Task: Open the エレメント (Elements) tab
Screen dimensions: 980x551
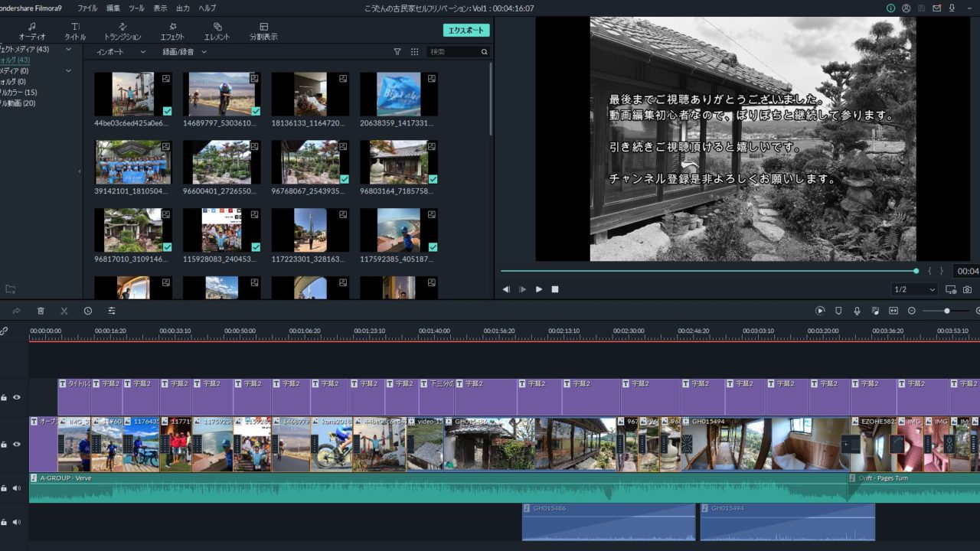Action: 217,31
